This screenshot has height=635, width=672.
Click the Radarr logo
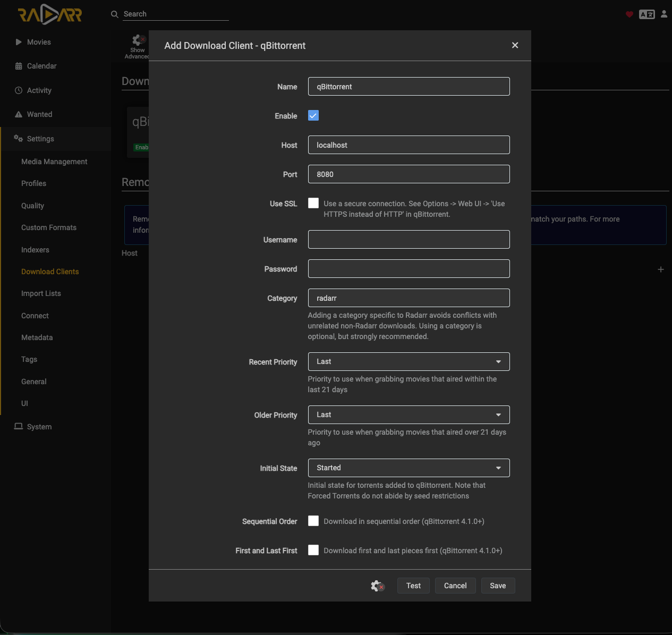[x=50, y=14]
